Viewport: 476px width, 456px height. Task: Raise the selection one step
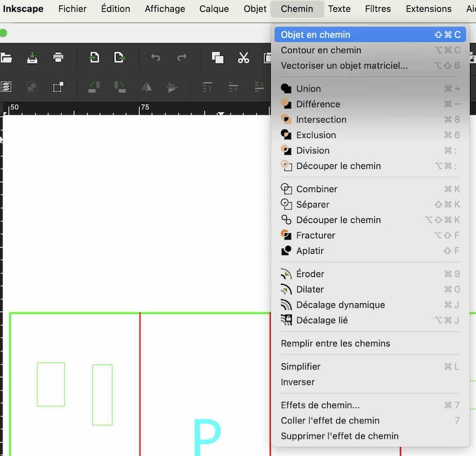click(233, 87)
